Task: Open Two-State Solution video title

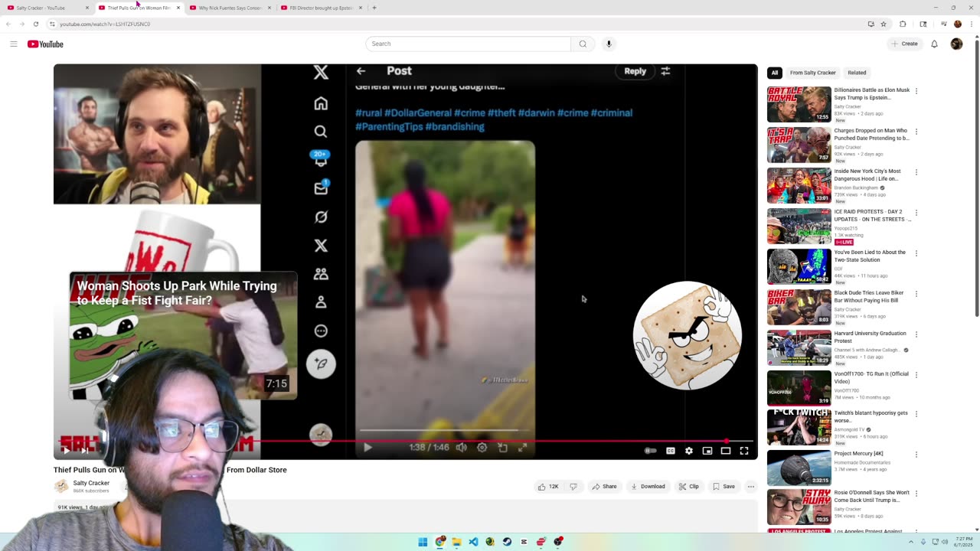Action: [x=870, y=256]
